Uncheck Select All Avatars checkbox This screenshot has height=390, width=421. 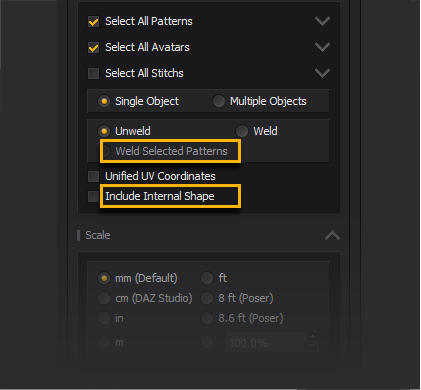pos(93,48)
